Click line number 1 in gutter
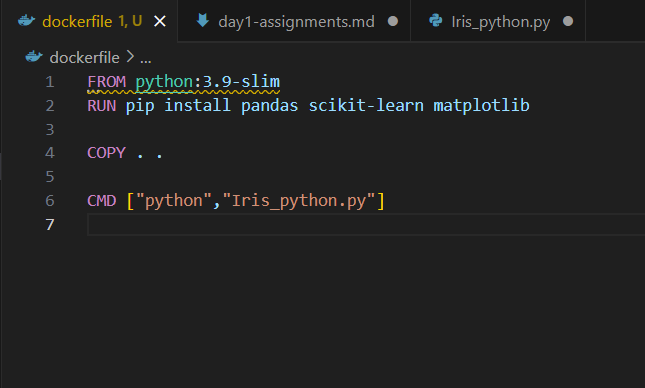The height and width of the screenshot is (388, 645). pos(50,82)
